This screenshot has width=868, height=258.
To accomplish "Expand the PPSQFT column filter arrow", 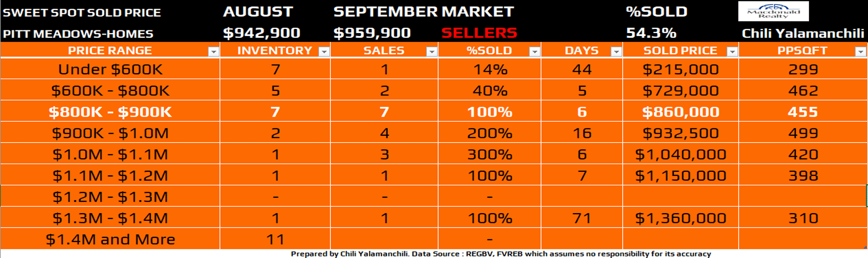I will click(x=860, y=51).
